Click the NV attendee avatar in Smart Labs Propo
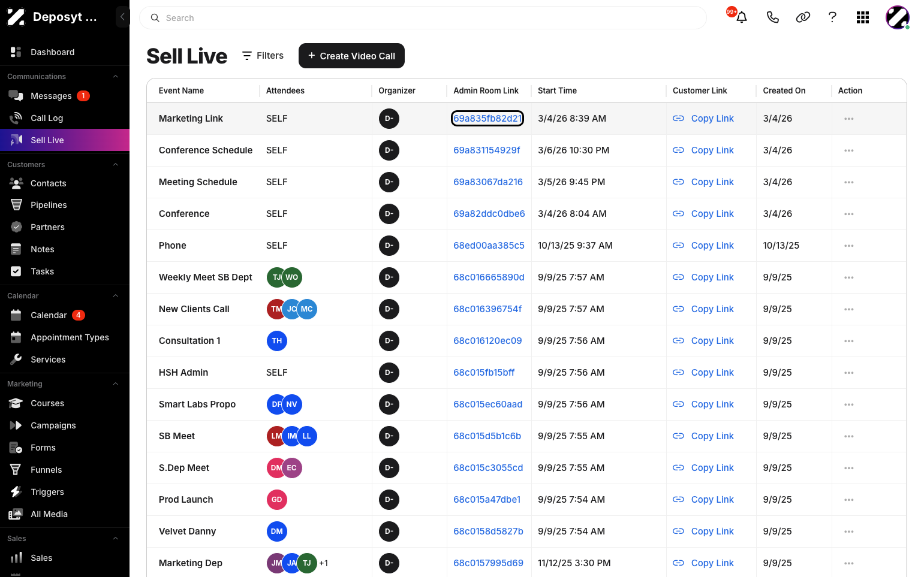The height and width of the screenshot is (577, 924). click(292, 404)
